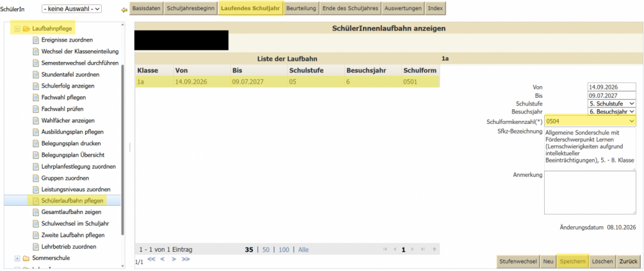Open the SchülerIn selection dropdown
The image size is (644, 271).
click(x=72, y=8)
